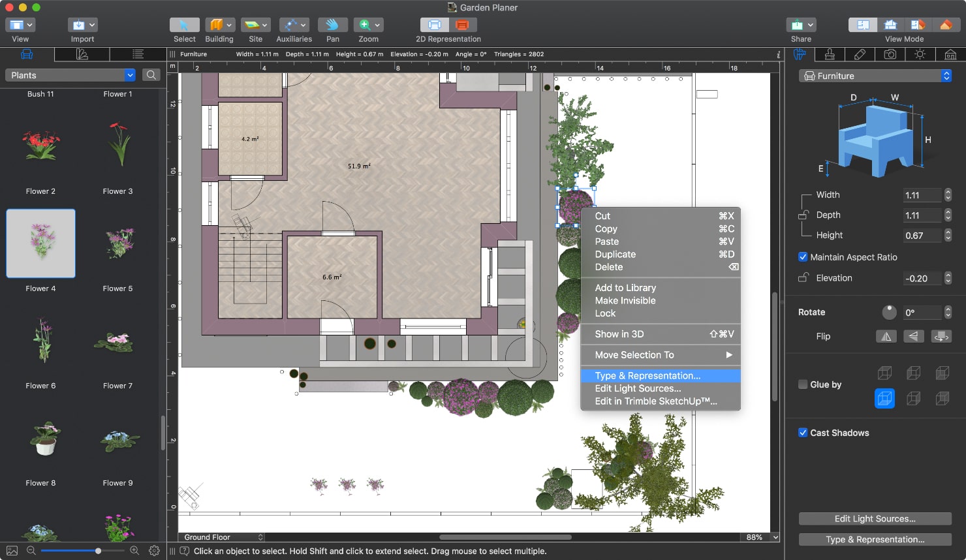Select the arrow Select tool
This screenshot has width=966, height=560.
pos(184,25)
